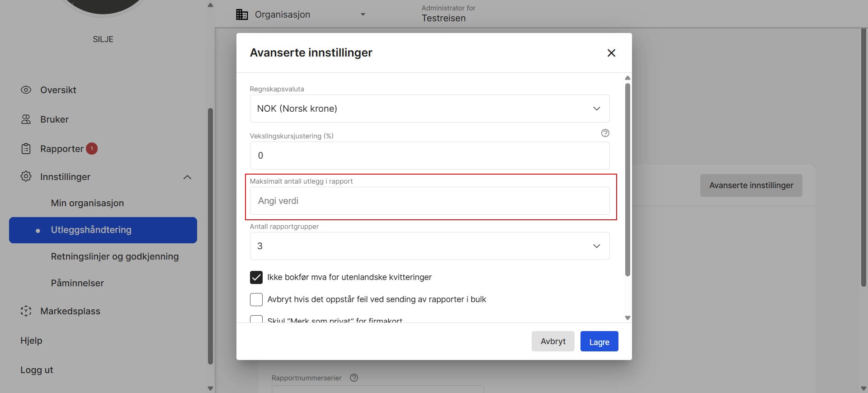This screenshot has height=393, width=868.
Task: Select Retningslinjer og godkjenning
Action: click(x=114, y=256)
